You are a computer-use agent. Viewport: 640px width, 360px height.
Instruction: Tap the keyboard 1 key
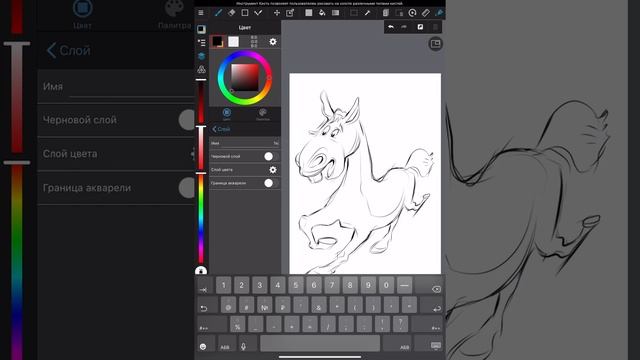223,285
